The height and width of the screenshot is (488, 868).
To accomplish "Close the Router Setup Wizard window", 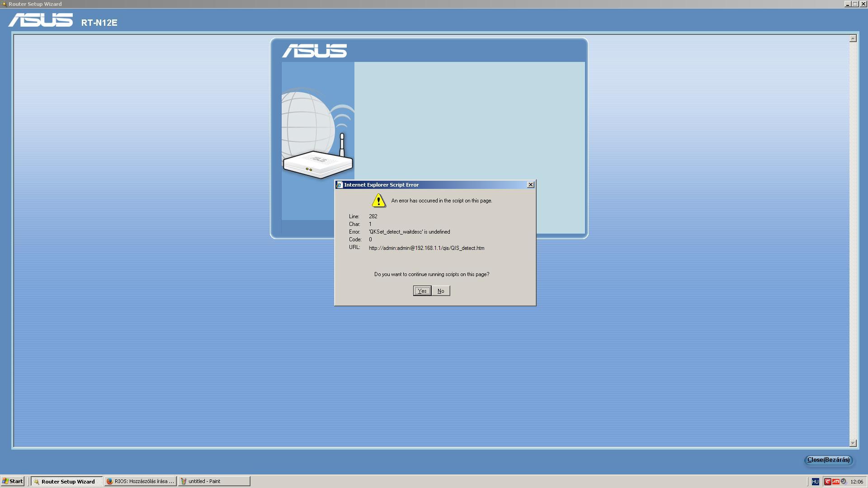I will (x=863, y=4).
